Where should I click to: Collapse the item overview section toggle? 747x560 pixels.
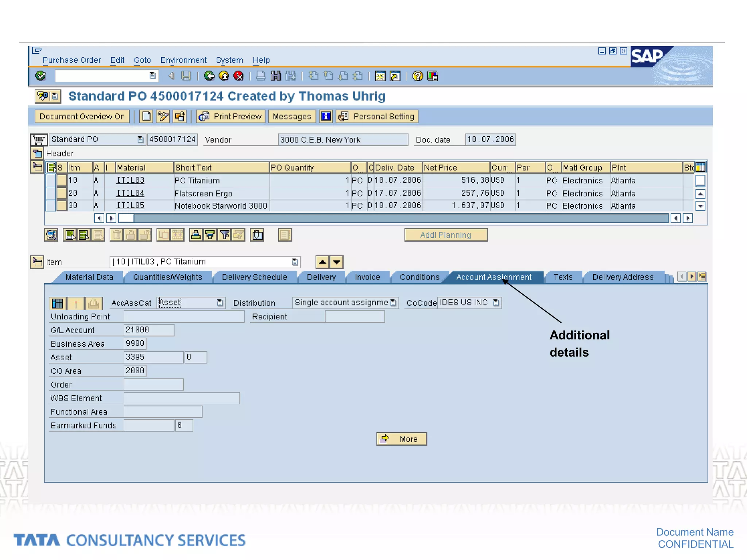(37, 167)
